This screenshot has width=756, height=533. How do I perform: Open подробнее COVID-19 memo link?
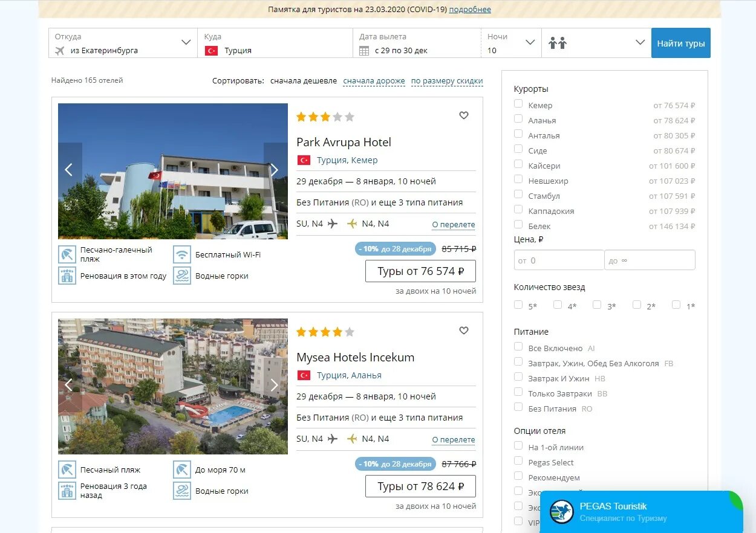click(470, 9)
